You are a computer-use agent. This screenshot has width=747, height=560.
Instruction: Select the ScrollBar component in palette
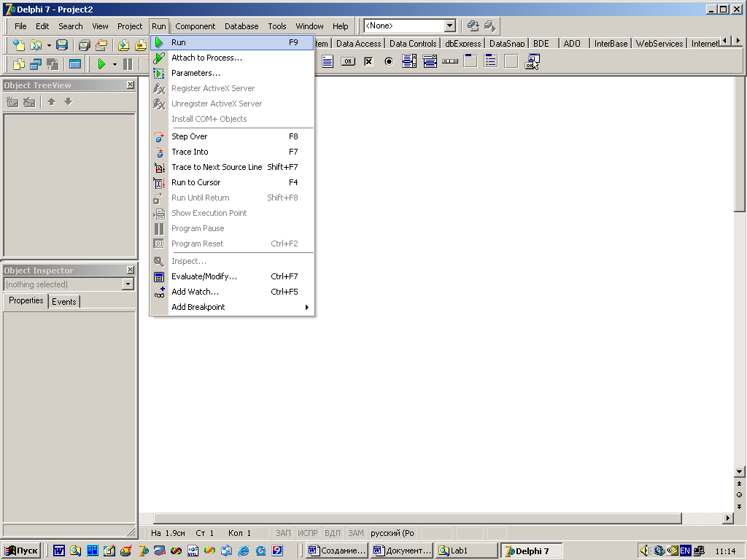450,61
